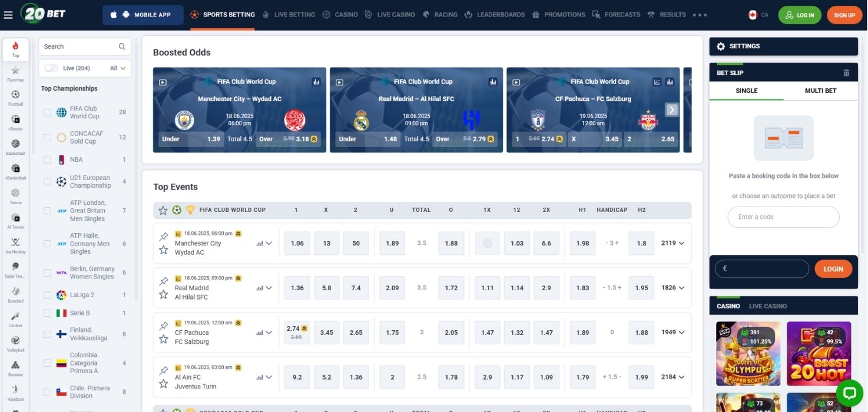Favorite the Real Madrid match star
The width and height of the screenshot is (868, 412).
point(164,294)
